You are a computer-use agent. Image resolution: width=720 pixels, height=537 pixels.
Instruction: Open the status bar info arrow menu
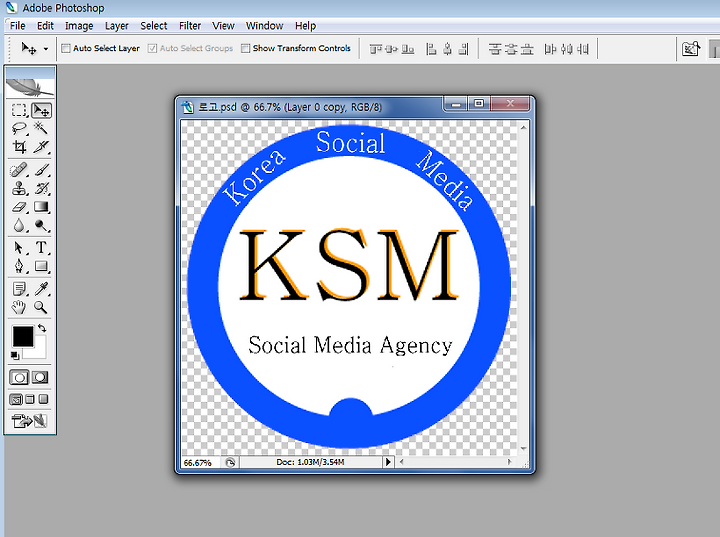click(388, 462)
